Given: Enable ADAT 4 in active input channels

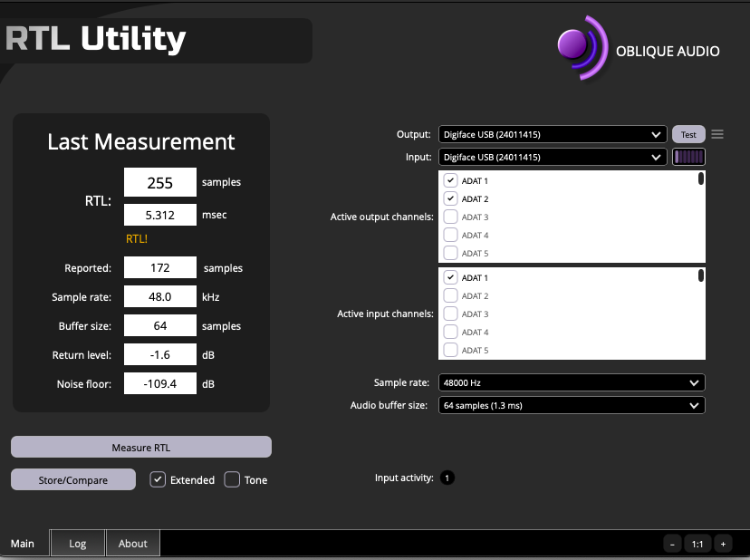Looking at the screenshot, I should coord(450,333).
